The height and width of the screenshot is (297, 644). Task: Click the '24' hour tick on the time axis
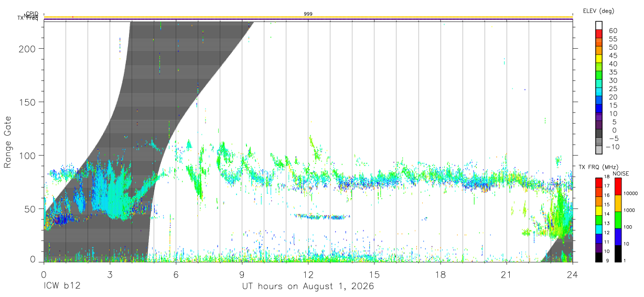pyautogui.click(x=573, y=274)
